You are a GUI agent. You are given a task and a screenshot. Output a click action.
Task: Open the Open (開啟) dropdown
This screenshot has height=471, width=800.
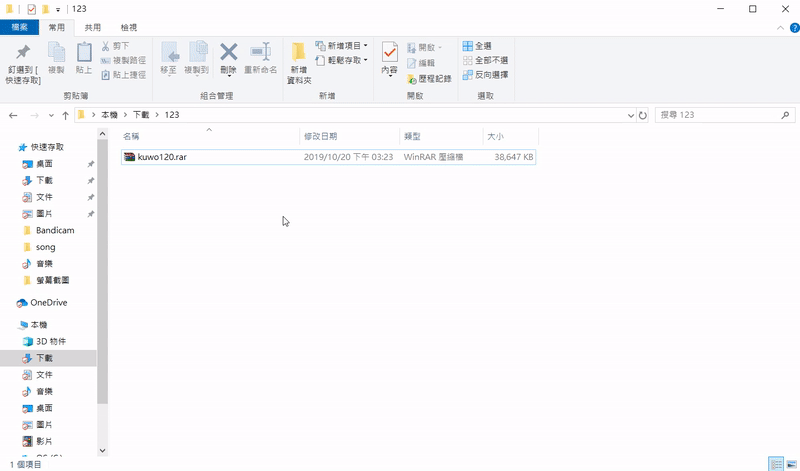coord(425,47)
